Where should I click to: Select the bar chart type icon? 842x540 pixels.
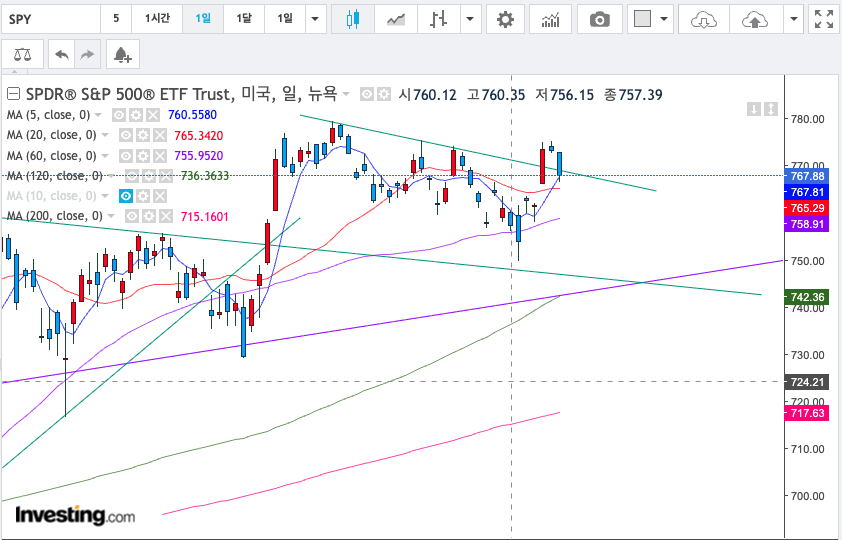(x=438, y=20)
